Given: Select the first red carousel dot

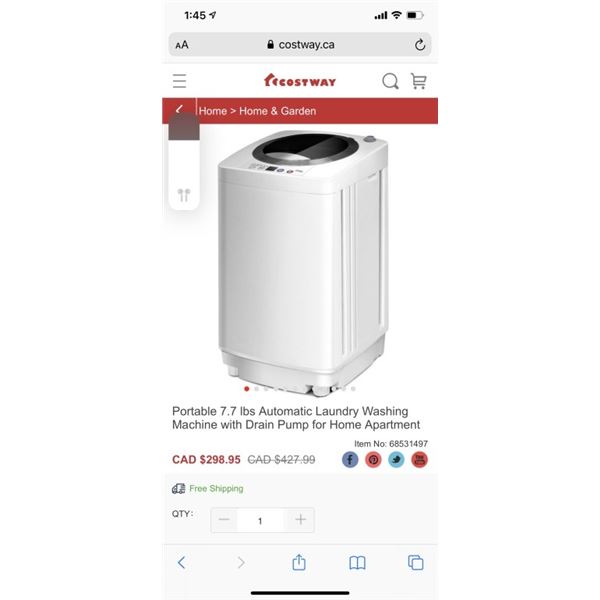Looking at the screenshot, I should pos(246,389).
